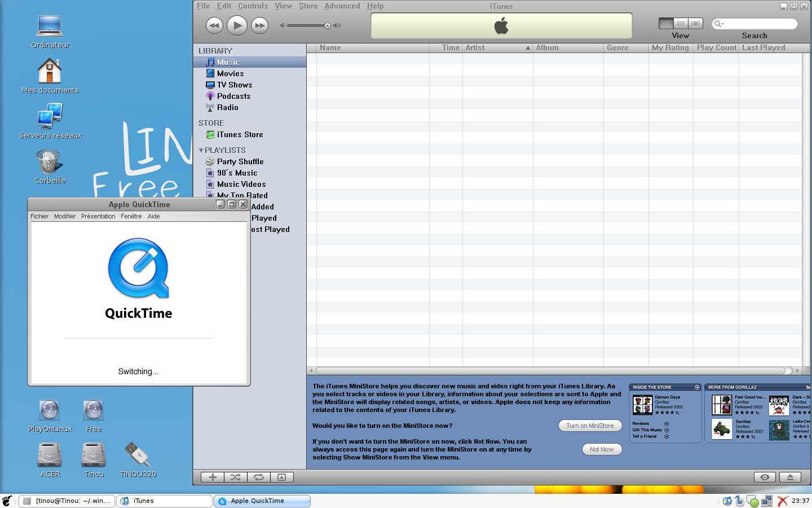Toggle sort order on the Artist column

coord(498,48)
